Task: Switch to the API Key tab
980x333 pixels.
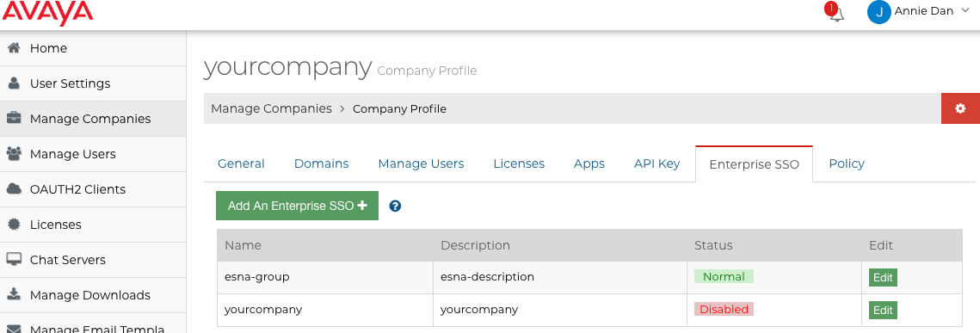Action: [656, 163]
